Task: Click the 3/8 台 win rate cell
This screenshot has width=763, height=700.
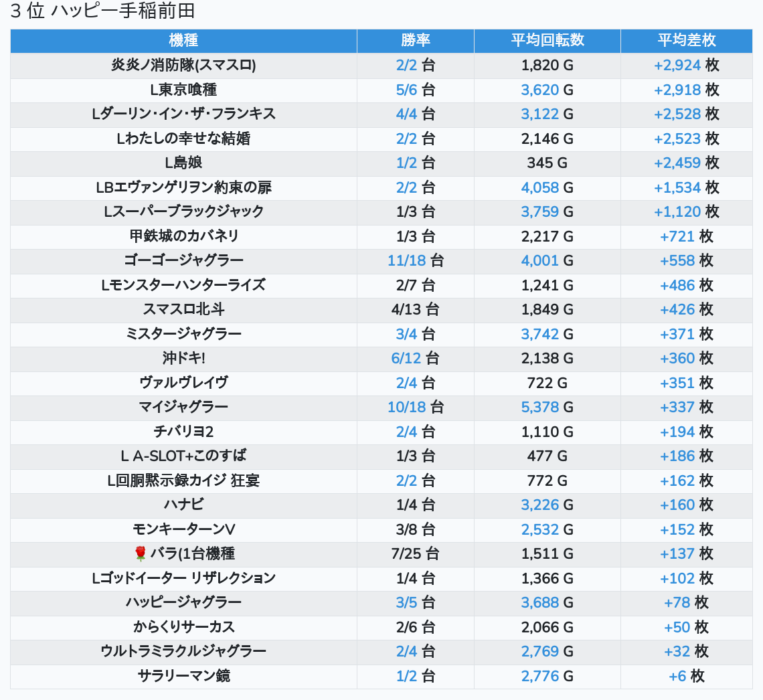Action: click(416, 529)
